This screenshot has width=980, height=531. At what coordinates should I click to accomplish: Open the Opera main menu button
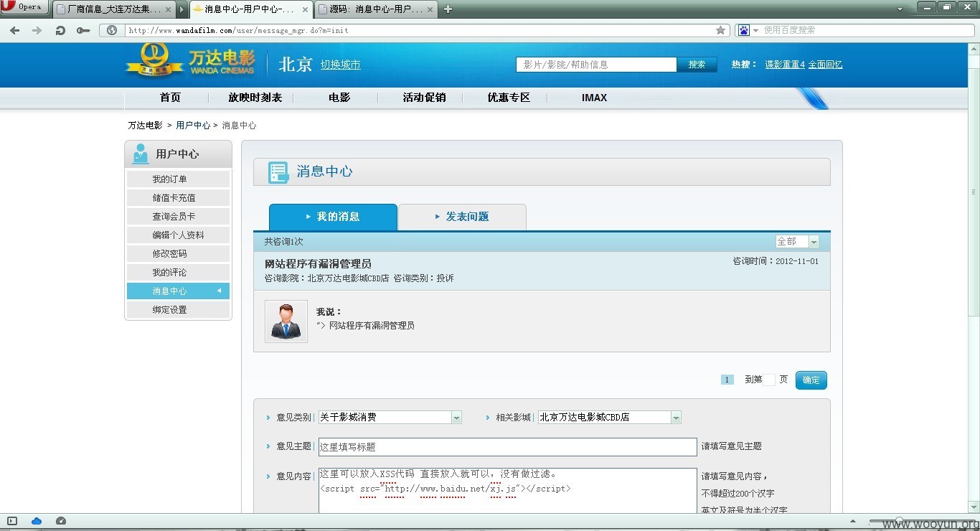24,7
